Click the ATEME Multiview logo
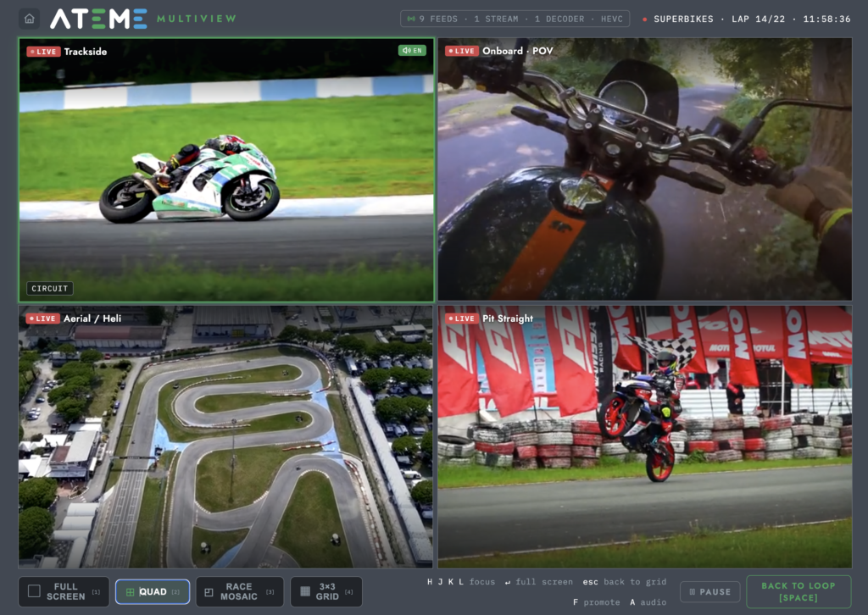 pyautogui.click(x=143, y=19)
